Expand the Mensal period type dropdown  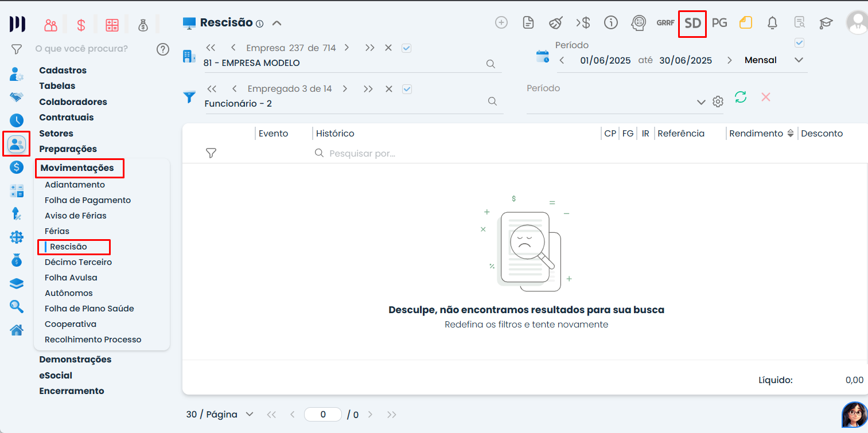pos(799,60)
